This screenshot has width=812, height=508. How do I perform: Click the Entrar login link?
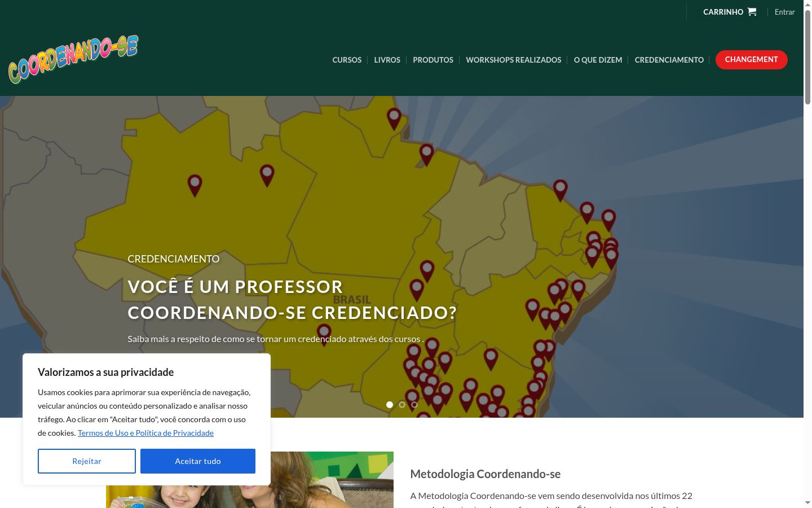click(784, 12)
